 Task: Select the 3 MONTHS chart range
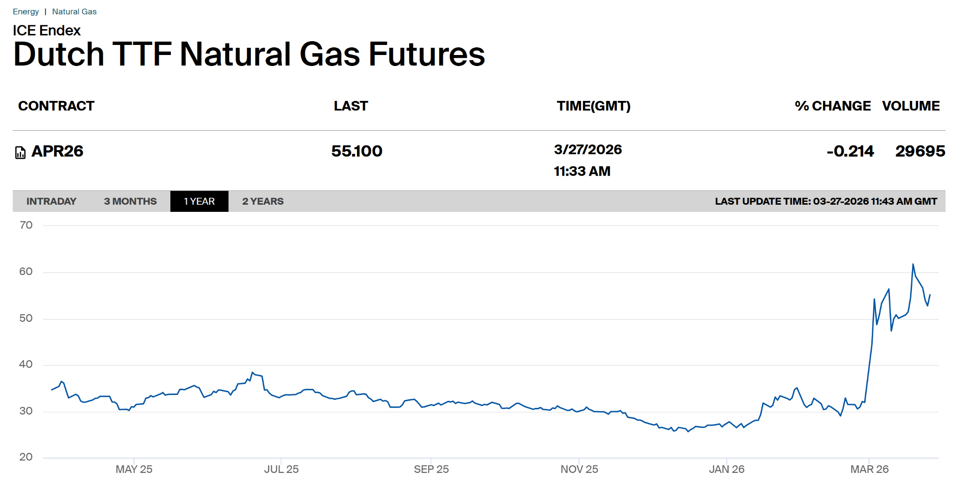tap(130, 201)
